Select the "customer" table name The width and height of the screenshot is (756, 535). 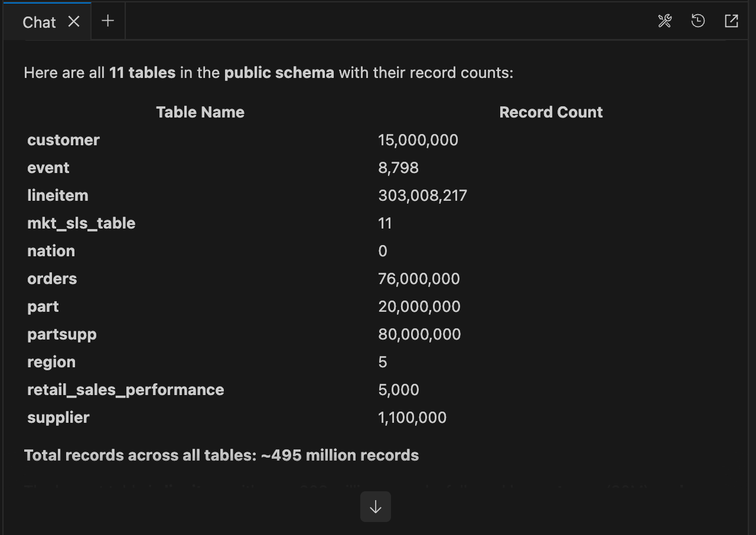63,140
